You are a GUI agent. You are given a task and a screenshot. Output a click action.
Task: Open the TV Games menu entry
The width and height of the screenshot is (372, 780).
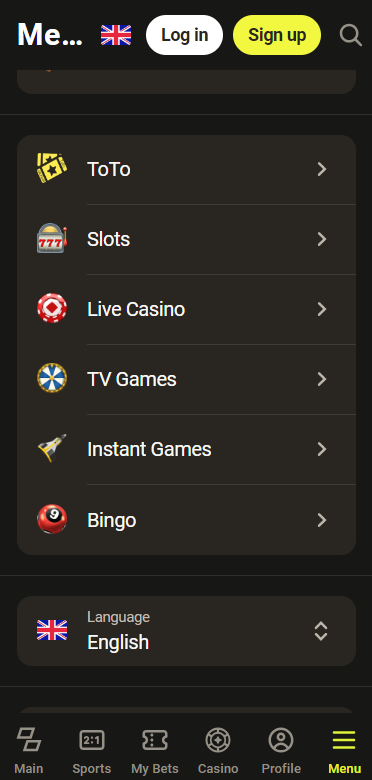pos(186,379)
